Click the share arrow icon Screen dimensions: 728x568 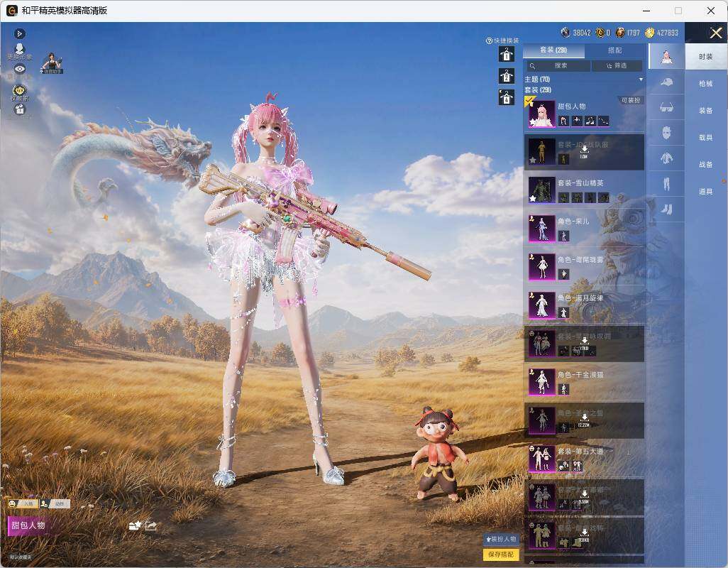[x=151, y=525]
